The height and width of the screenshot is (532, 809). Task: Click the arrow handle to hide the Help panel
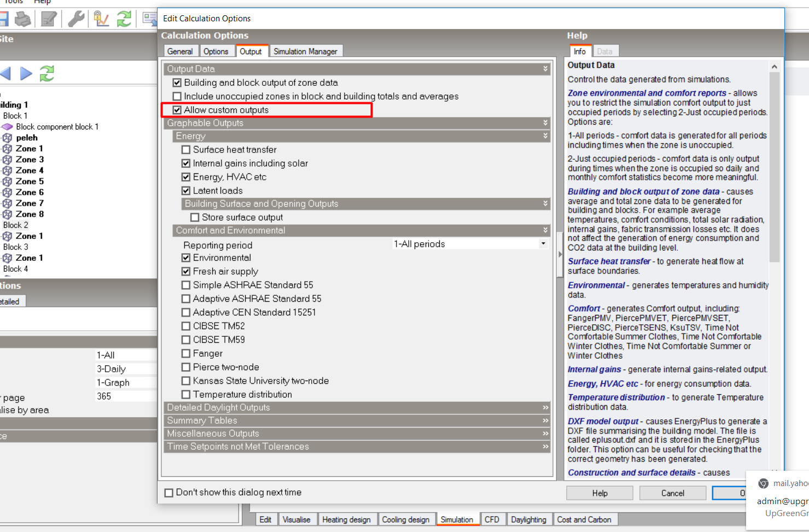point(560,254)
